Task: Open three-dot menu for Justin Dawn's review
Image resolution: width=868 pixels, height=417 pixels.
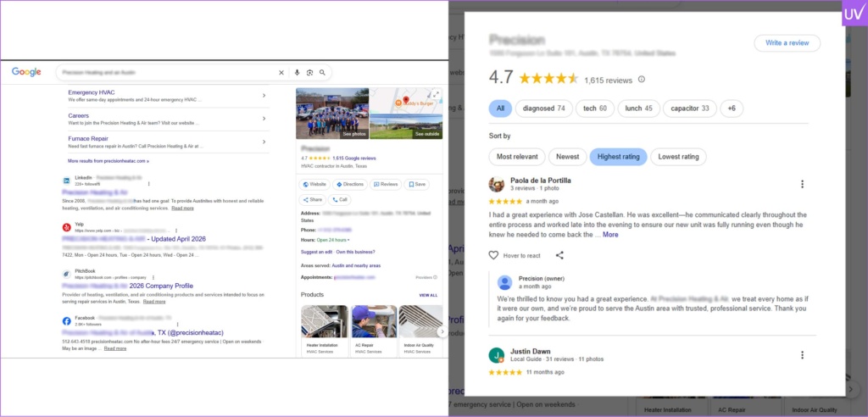Action: (x=802, y=355)
